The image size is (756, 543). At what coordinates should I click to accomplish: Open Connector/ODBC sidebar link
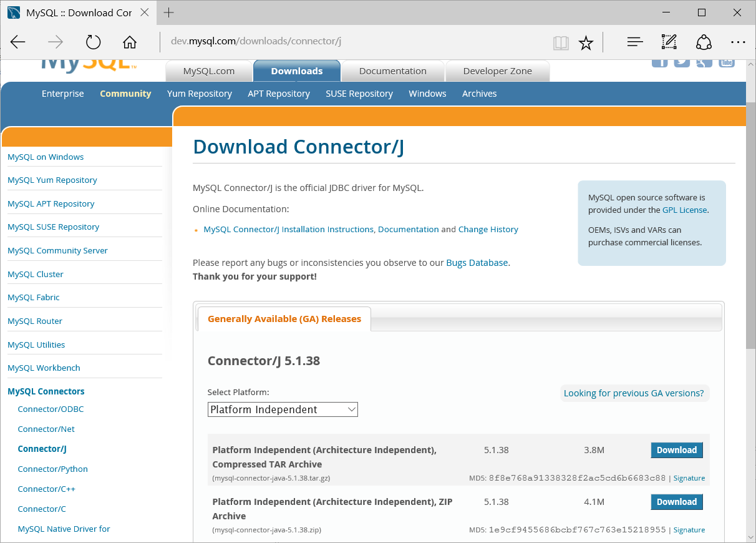tap(51, 409)
